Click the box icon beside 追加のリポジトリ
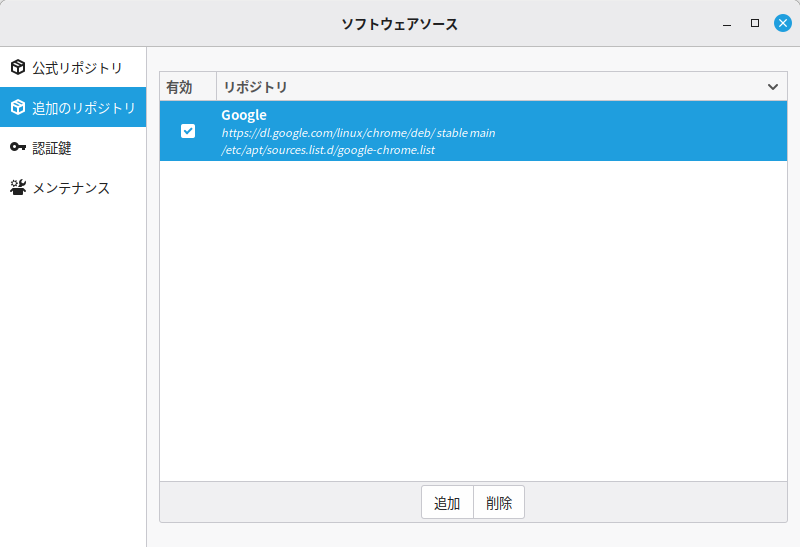Screen dimensions: 800x547 (x=18, y=108)
